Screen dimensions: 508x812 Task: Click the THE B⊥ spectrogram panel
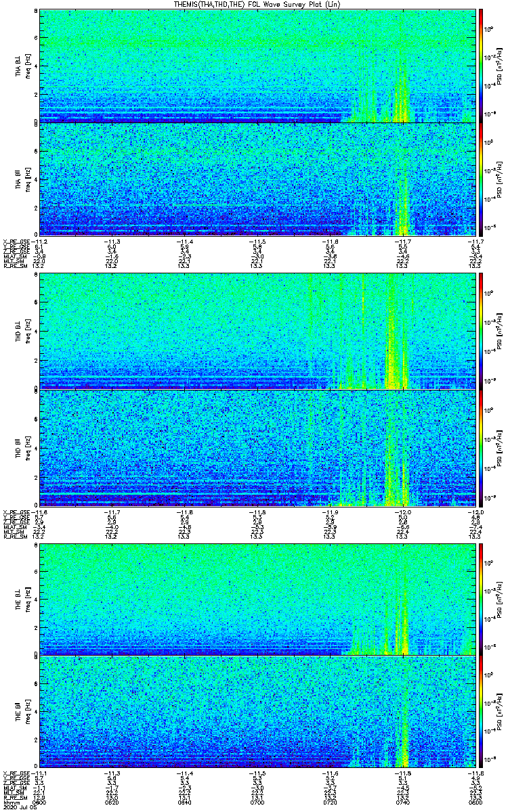(x=257, y=600)
